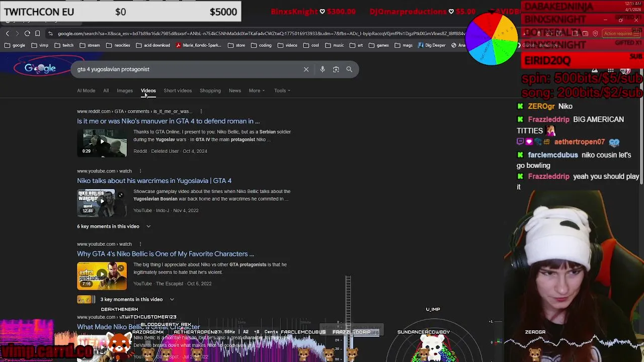644x362 pixels.
Task: Expand the Tools dropdown
Action: [x=282, y=90]
